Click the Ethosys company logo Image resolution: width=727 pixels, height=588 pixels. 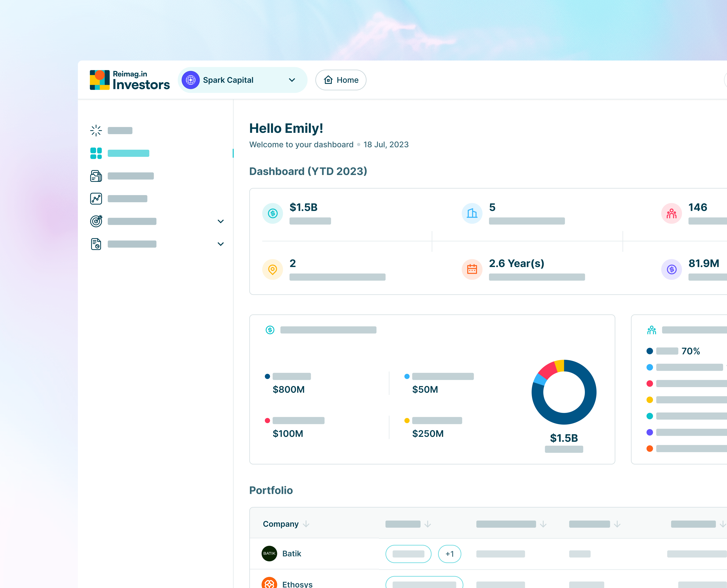(x=269, y=583)
